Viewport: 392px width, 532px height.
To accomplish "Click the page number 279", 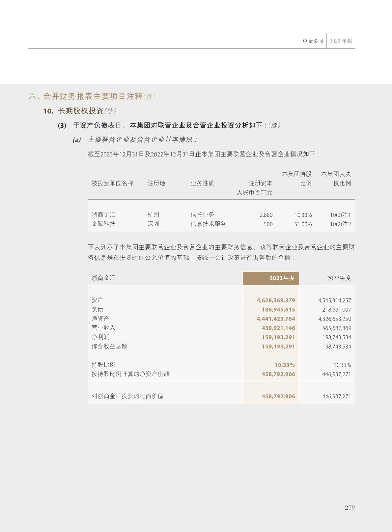I will (x=350, y=507).
